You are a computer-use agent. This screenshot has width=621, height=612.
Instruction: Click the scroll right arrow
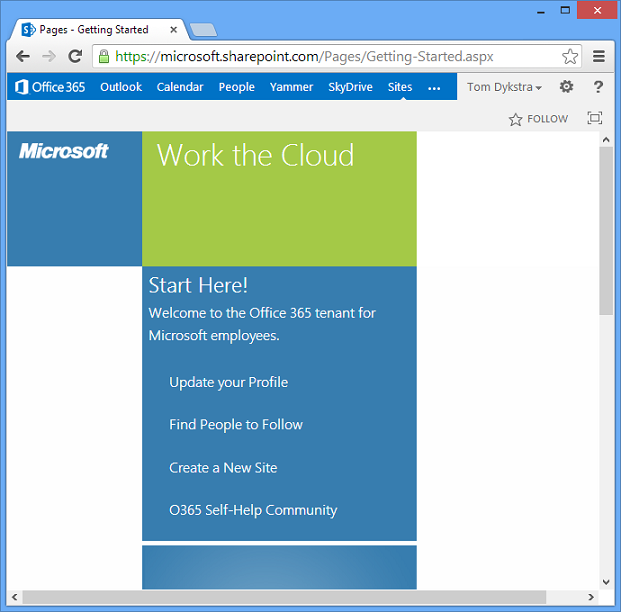point(591,597)
